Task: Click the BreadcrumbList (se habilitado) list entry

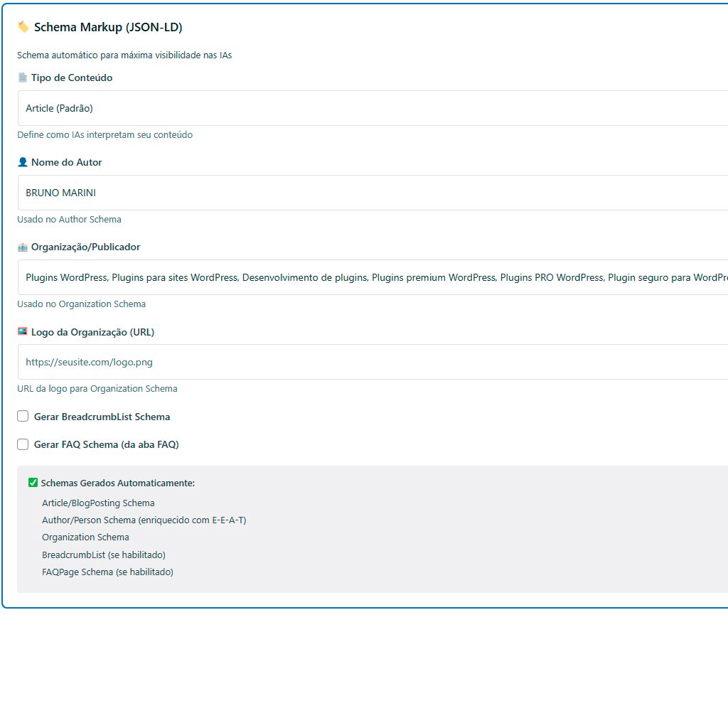Action: (103, 555)
